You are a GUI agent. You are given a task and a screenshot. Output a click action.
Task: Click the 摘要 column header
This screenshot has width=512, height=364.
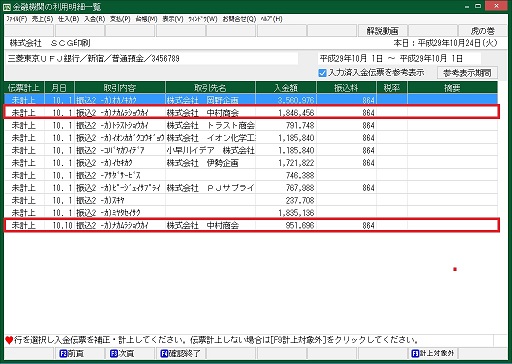point(452,88)
